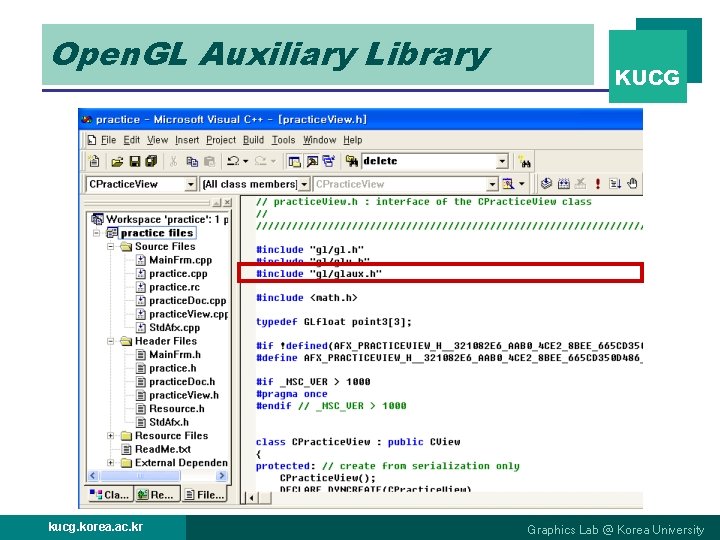Select practice.rc in the file tree

coord(174,287)
